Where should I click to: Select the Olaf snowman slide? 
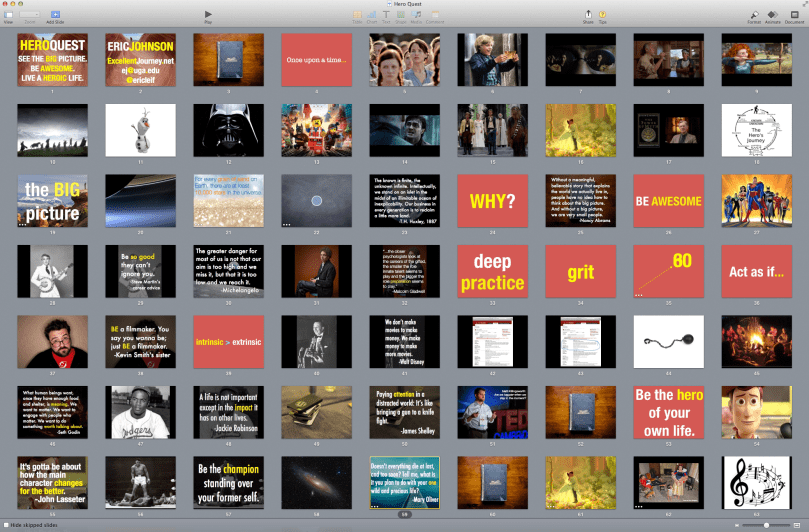140,130
